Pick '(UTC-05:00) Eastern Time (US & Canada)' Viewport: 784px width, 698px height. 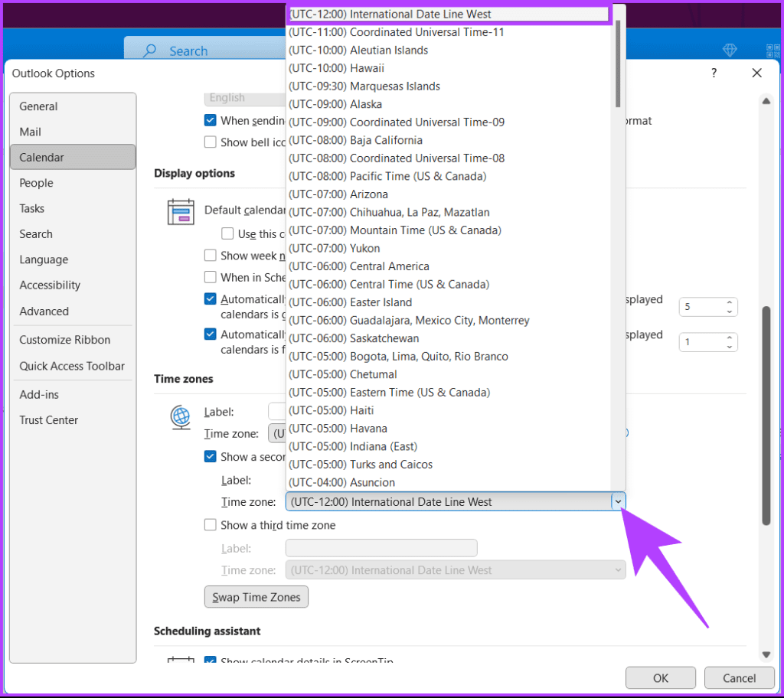[449, 392]
